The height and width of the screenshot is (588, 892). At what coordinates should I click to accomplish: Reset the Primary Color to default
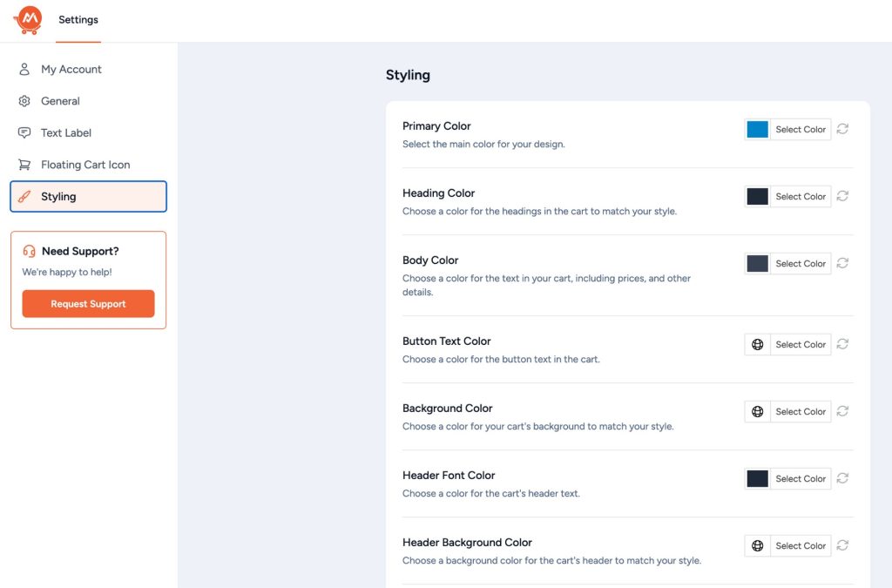click(x=842, y=129)
